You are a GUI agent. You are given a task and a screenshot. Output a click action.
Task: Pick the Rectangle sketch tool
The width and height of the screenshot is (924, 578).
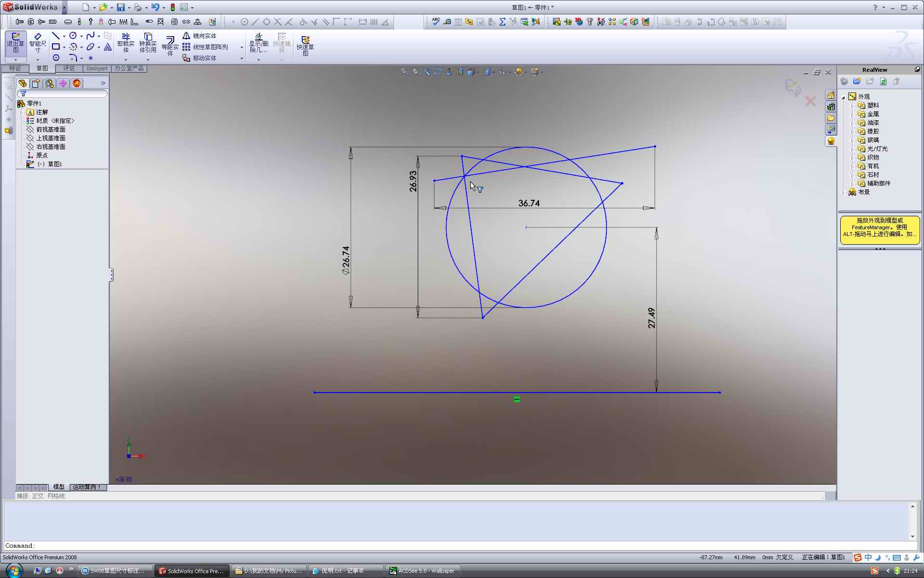point(56,47)
